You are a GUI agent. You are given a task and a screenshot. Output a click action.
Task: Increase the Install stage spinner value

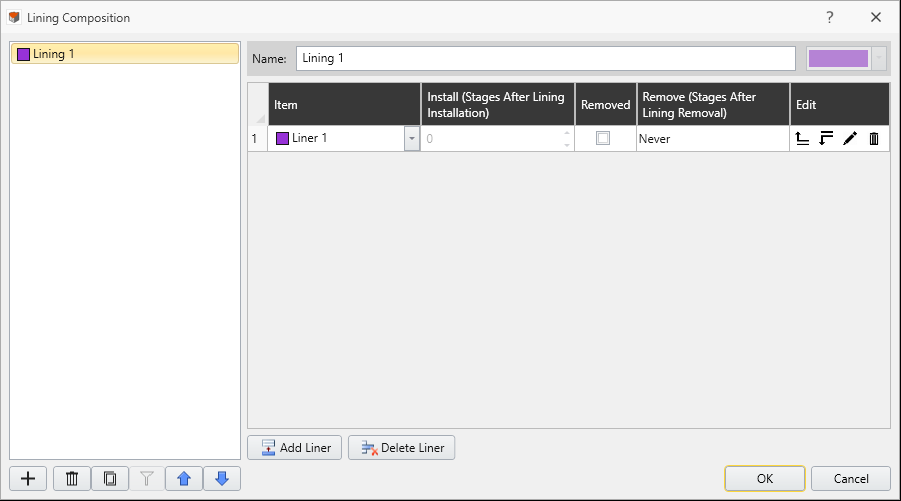pos(567,132)
